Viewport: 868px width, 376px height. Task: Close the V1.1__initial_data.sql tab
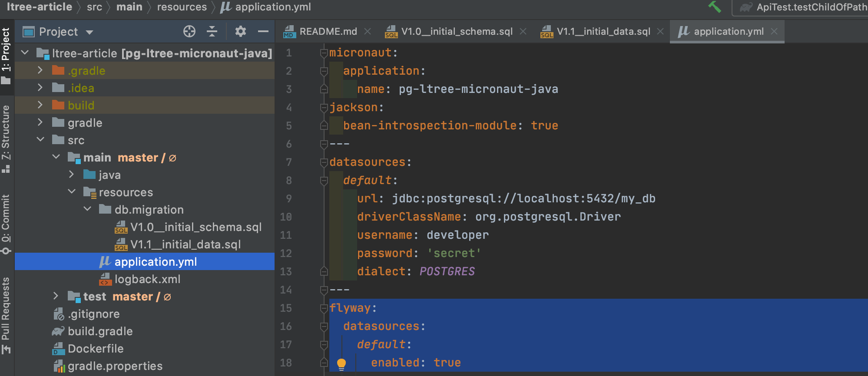[660, 31]
